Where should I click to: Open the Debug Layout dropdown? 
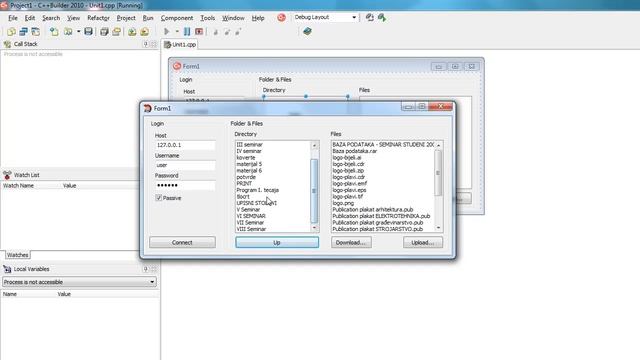(354, 18)
